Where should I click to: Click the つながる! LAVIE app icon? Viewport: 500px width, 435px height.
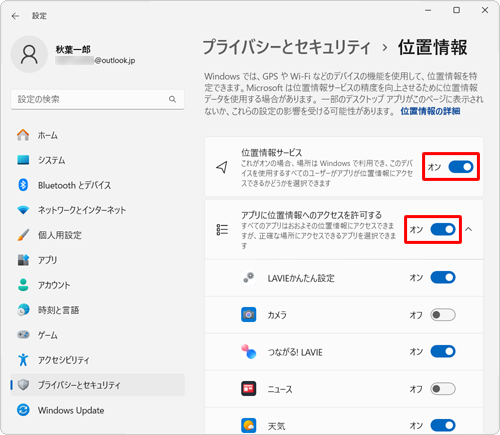point(249,351)
